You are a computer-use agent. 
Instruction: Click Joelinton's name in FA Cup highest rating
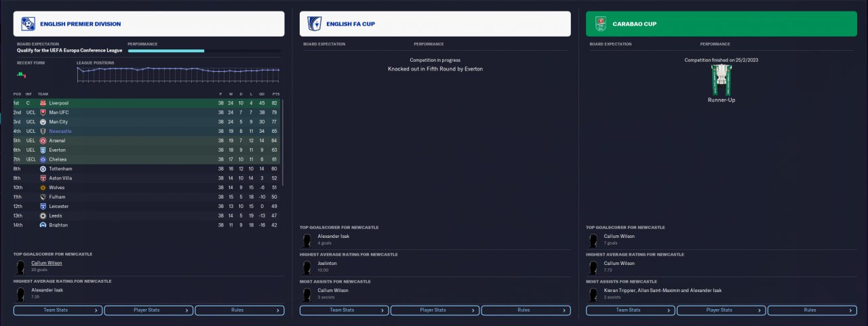(329, 263)
